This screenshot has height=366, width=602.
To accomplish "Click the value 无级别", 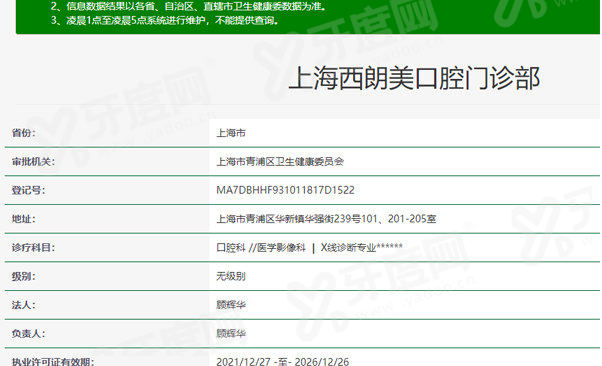I will coord(231,276).
